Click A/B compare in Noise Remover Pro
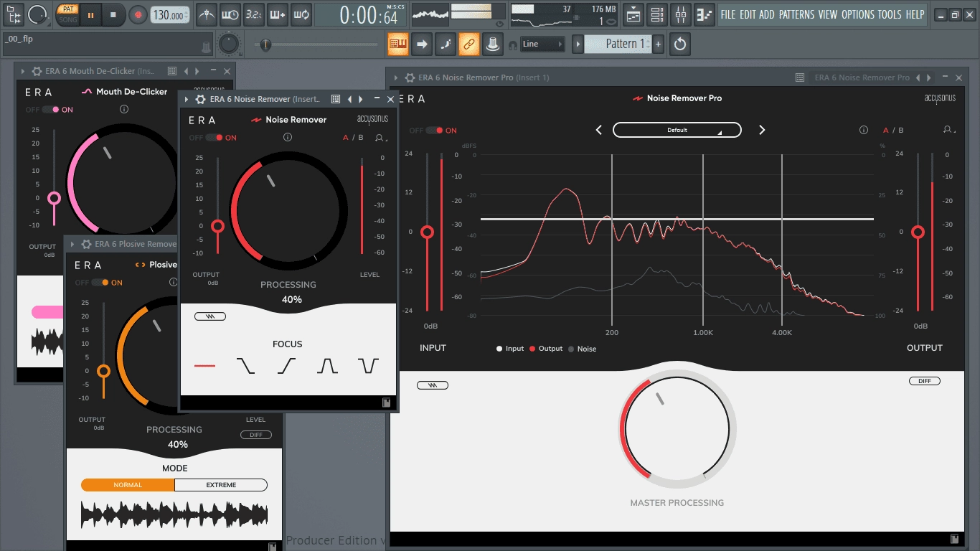This screenshot has width=980, height=551. 893,131
